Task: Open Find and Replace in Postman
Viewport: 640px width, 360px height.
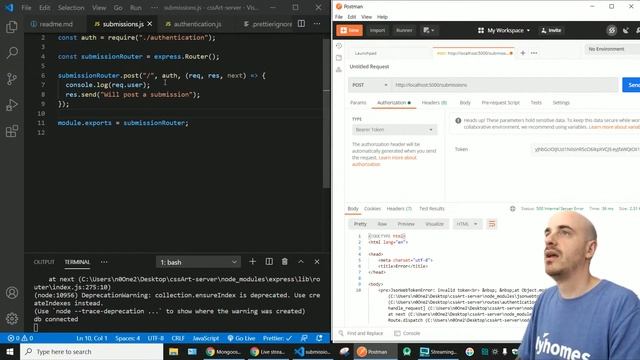Action: coord(361,333)
